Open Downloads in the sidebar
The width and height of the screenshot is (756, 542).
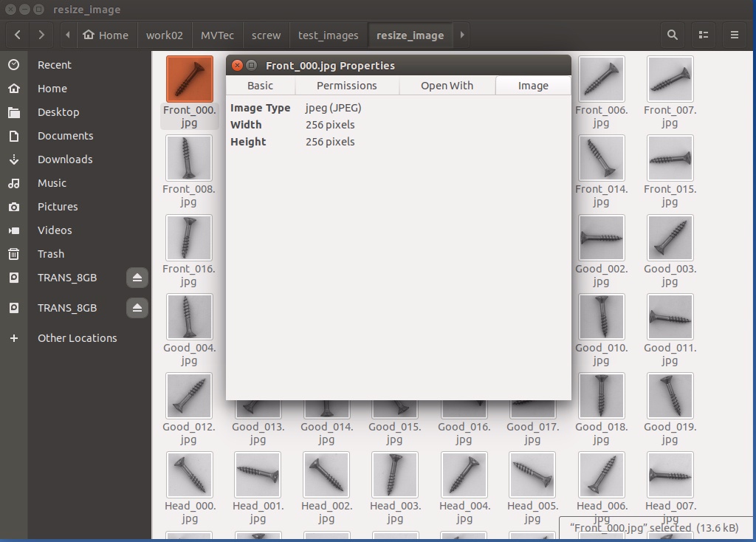click(76, 159)
